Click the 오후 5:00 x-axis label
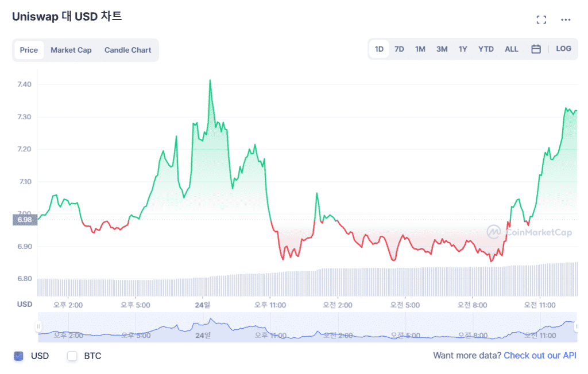Viewport: 588px width, 374px height. point(136,305)
